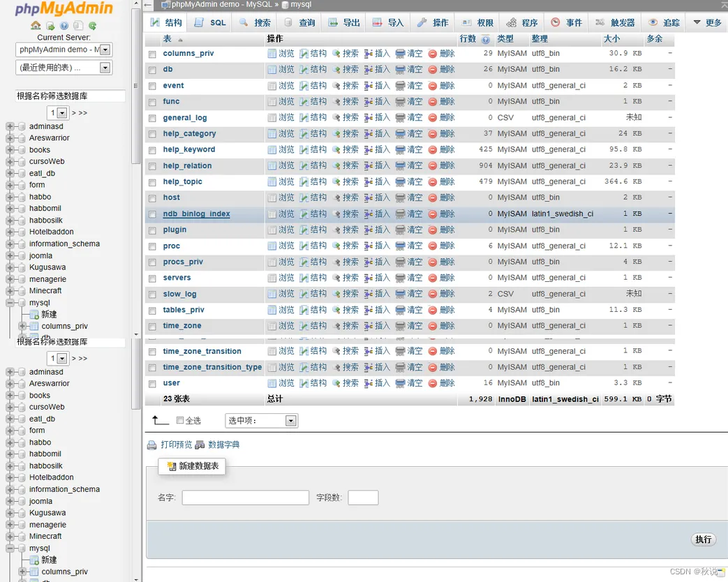The image size is (728, 582).
Task: Check the time_zone_transition table checkbox
Action: coord(152,352)
